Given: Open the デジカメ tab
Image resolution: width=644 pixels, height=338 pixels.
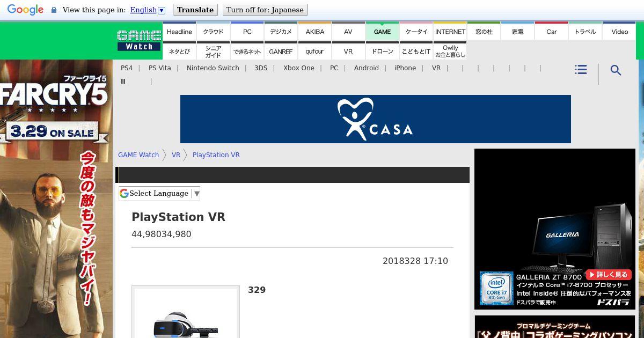Looking at the screenshot, I should point(281,32).
